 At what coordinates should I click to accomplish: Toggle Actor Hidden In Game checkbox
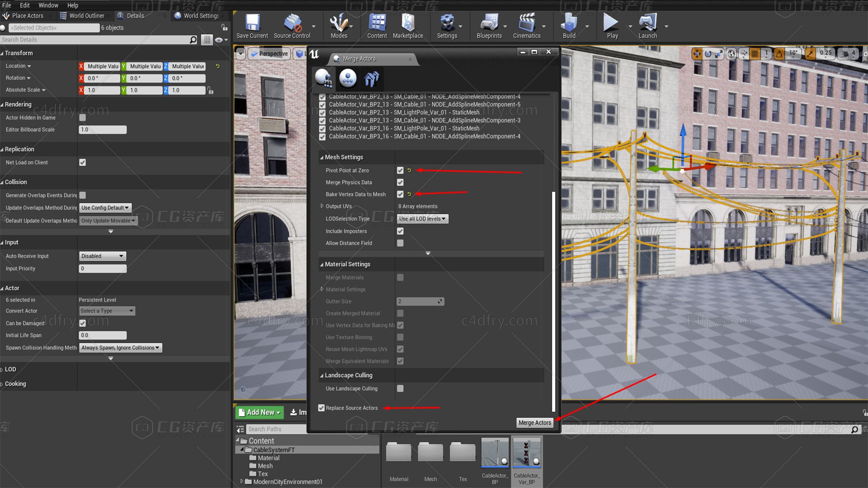click(x=82, y=117)
